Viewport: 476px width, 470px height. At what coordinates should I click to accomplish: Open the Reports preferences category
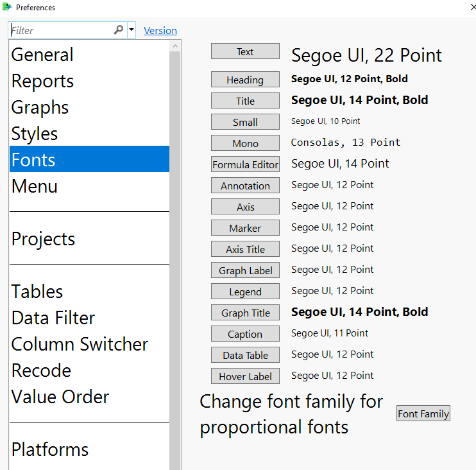42,82
